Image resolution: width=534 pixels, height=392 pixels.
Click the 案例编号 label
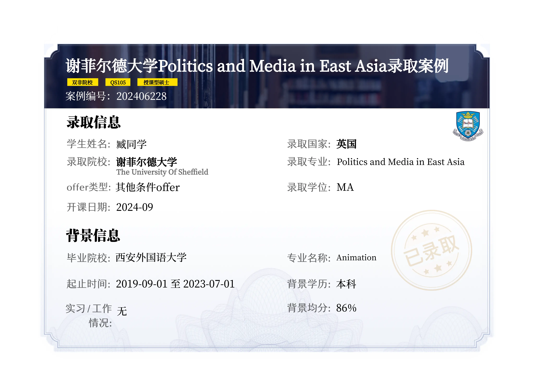click(x=88, y=96)
